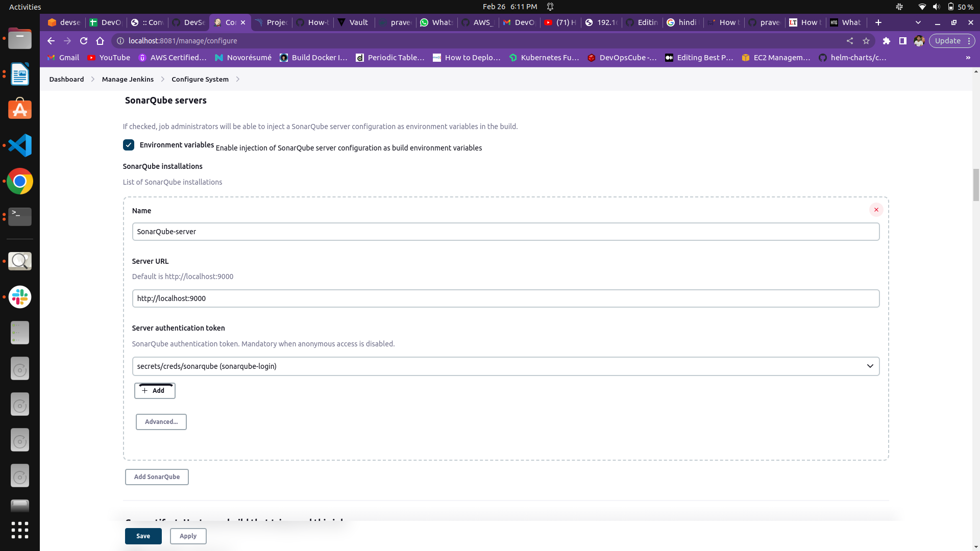980x551 pixels.
Task: Click the Server URL input field
Action: point(505,298)
